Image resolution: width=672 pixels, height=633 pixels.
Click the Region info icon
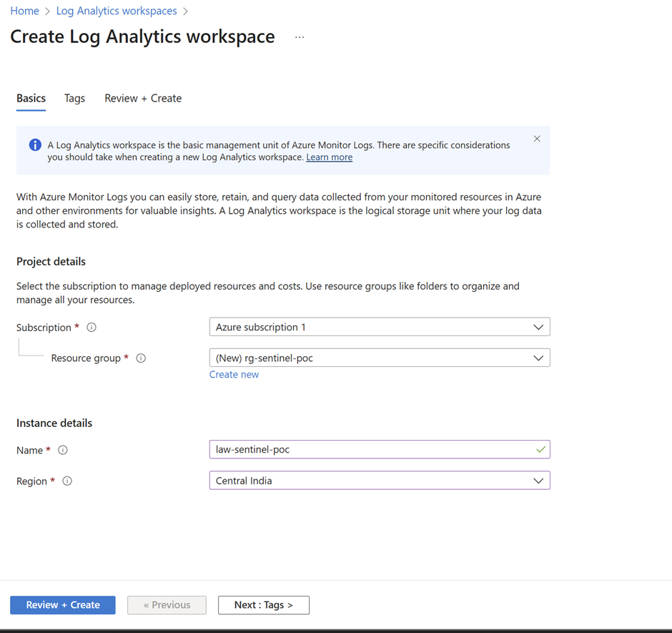tap(67, 481)
